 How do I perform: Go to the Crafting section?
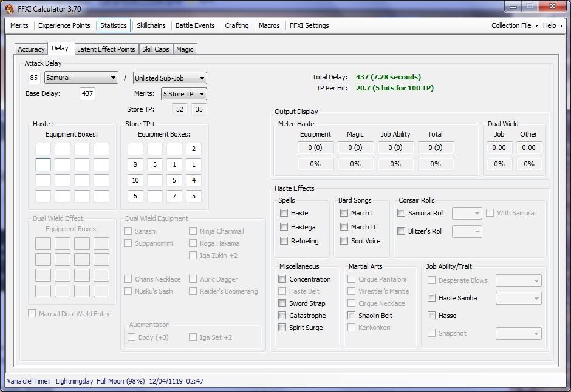236,25
